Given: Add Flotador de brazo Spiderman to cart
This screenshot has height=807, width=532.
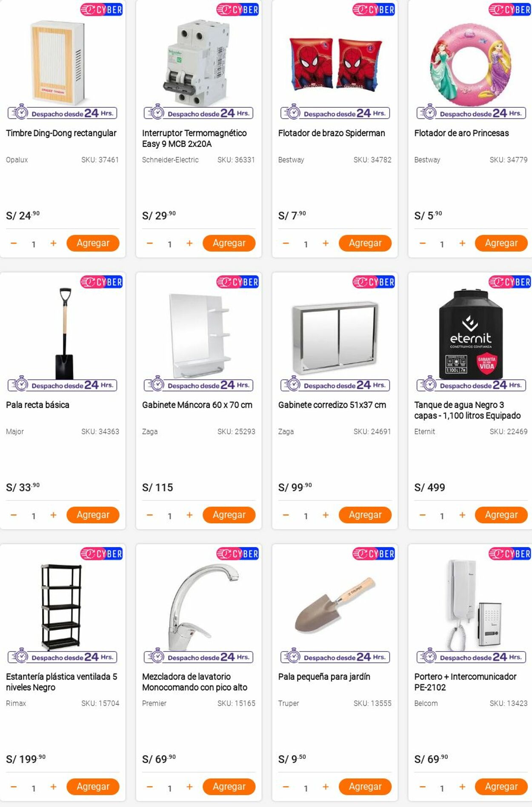Looking at the screenshot, I should 365,243.
